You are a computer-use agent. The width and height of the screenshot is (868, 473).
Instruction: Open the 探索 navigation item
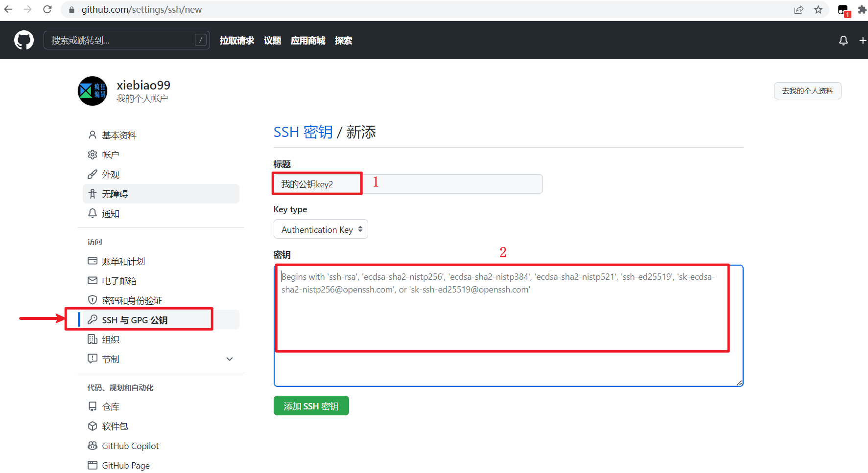(343, 41)
